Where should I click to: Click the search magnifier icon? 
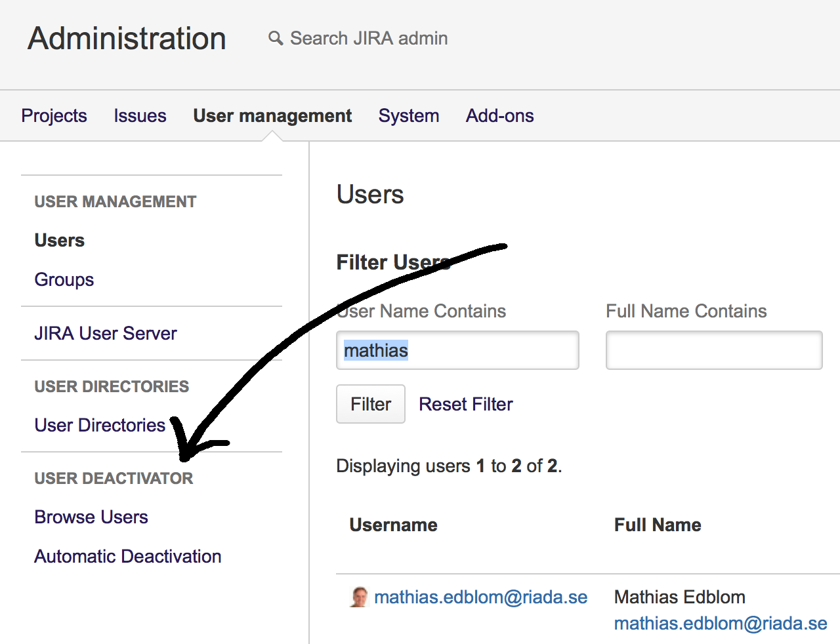[x=276, y=38]
